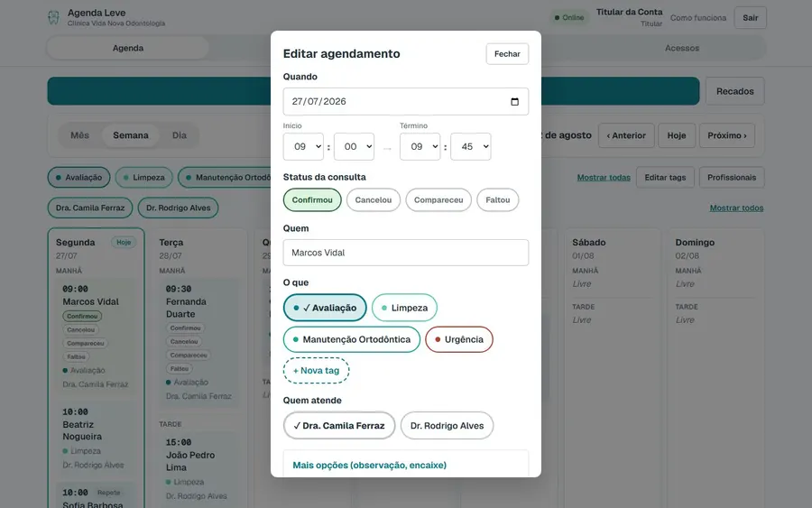Screen dimensions: 812x508
Task: Add a new tag with + Nova tag
Action: 316,371
